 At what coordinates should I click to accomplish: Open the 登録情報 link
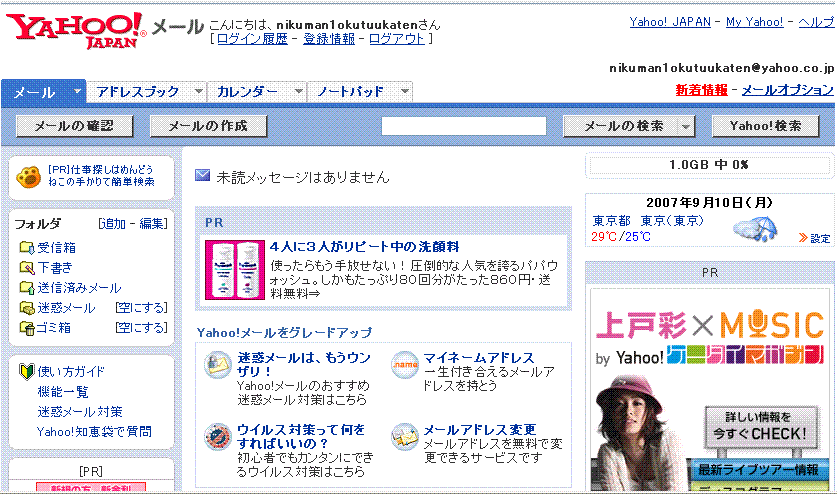[x=329, y=38]
